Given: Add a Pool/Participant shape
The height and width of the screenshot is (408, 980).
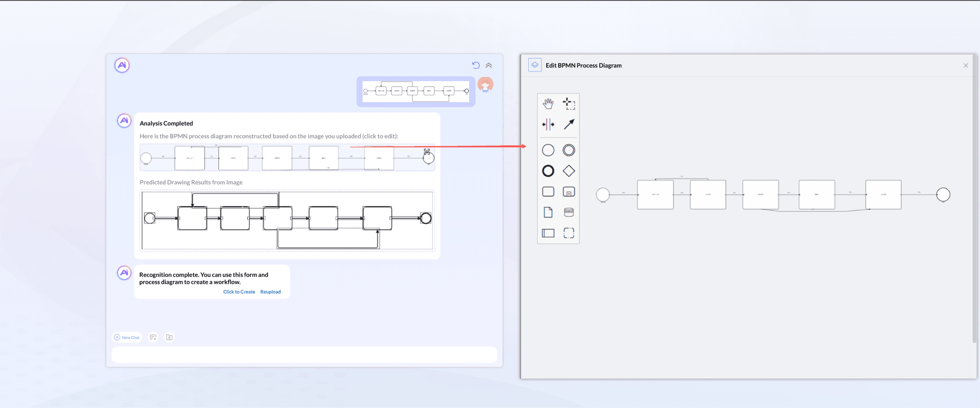Looking at the screenshot, I should pyautogui.click(x=548, y=233).
